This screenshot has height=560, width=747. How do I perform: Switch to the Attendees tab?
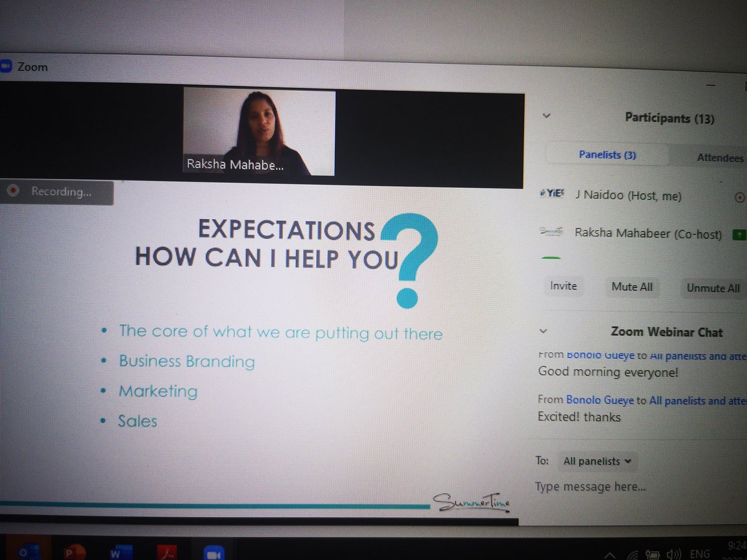click(x=720, y=157)
